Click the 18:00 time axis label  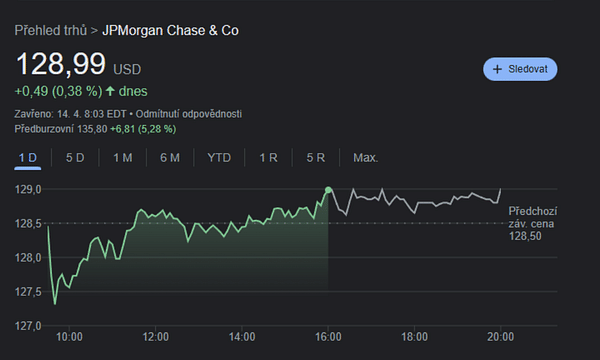click(x=414, y=337)
